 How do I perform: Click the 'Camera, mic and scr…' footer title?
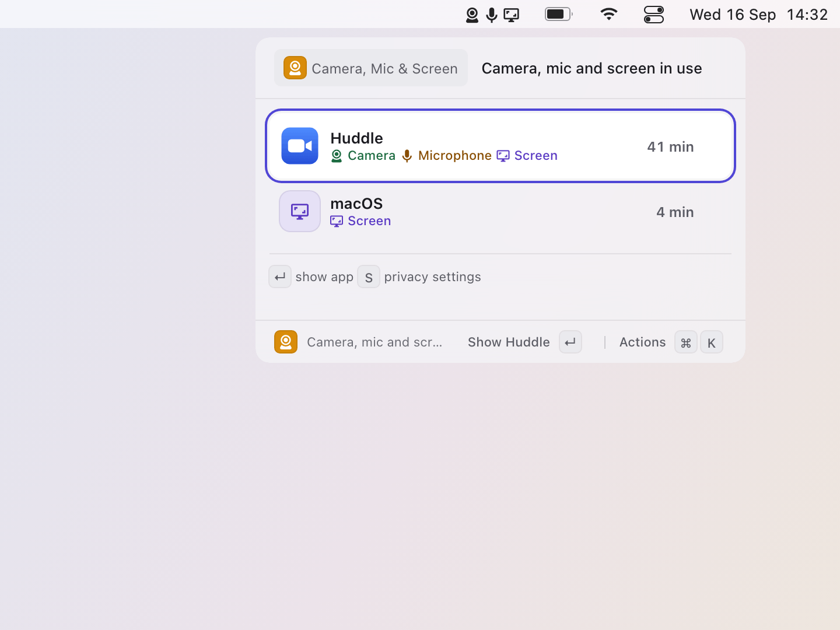tap(374, 342)
